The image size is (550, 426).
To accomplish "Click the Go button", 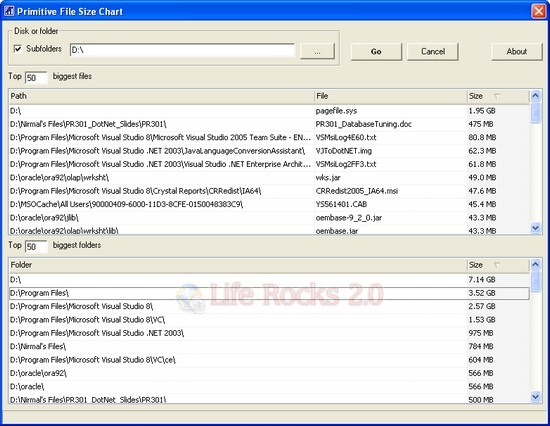I will click(x=376, y=52).
